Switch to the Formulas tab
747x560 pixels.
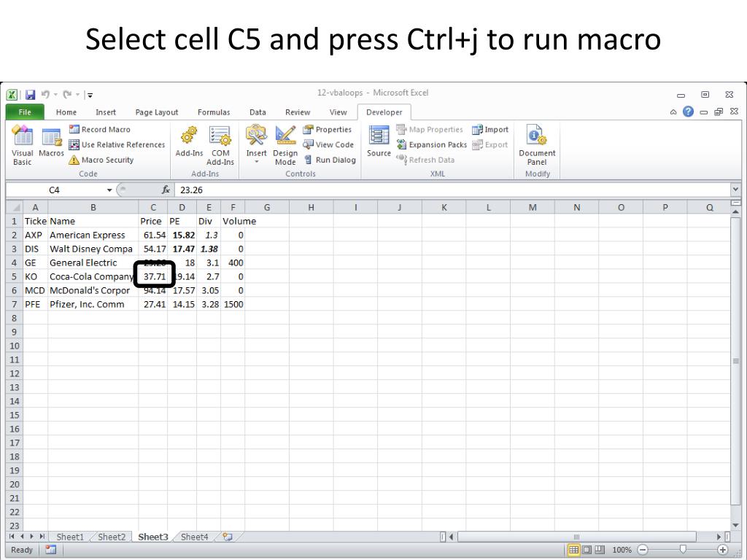pos(214,112)
